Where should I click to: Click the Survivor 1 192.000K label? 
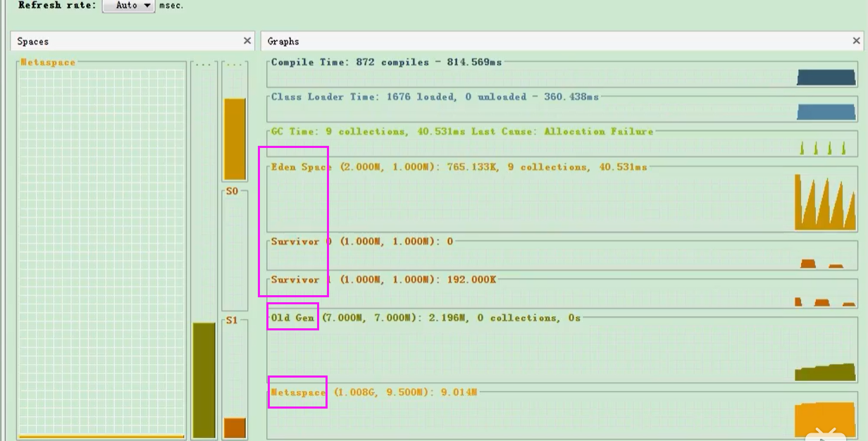tap(383, 280)
